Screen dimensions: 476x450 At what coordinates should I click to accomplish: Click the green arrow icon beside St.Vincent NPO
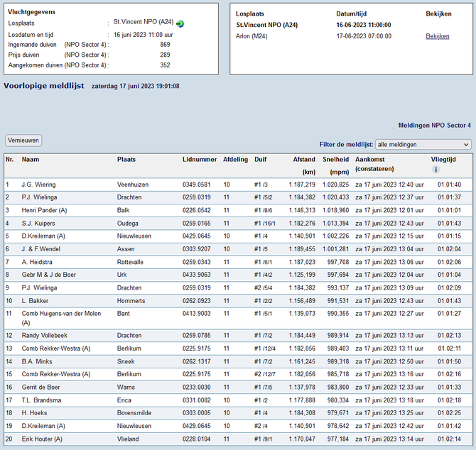(x=180, y=23)
